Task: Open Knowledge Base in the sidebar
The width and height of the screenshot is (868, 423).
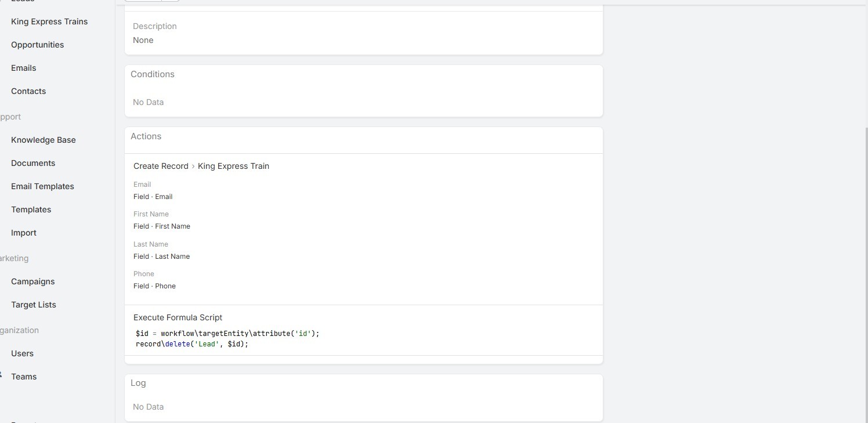Action: pos(43,140)
